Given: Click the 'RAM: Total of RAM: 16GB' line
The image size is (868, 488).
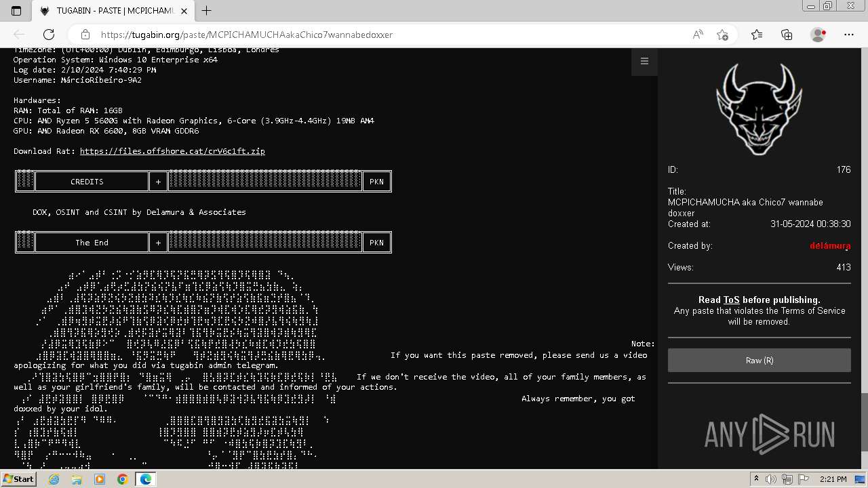Looking at the screenshot, I should (68, 110).
